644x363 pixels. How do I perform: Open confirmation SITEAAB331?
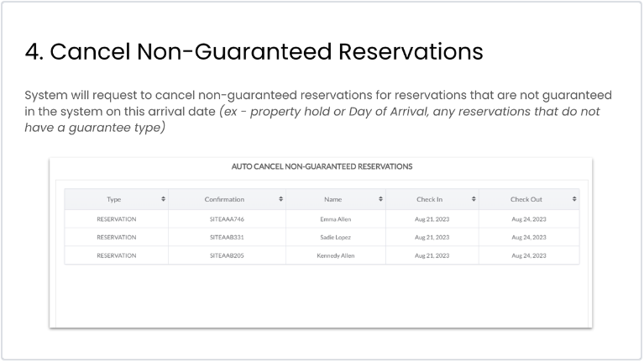pos(227,237)
